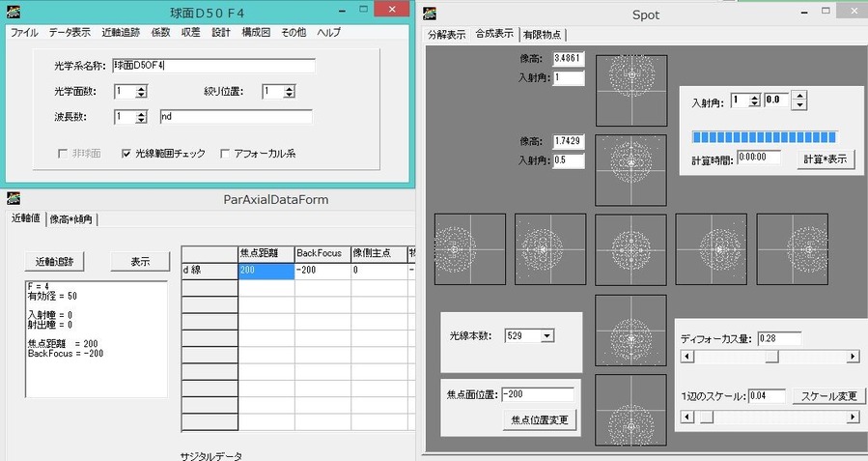Click the 像高 field showing 1.7429

(569, 141)
